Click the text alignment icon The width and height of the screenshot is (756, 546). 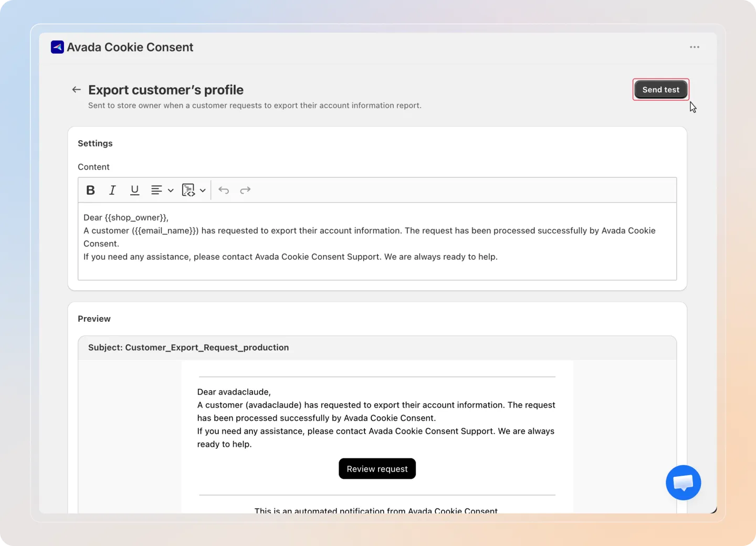156,190
